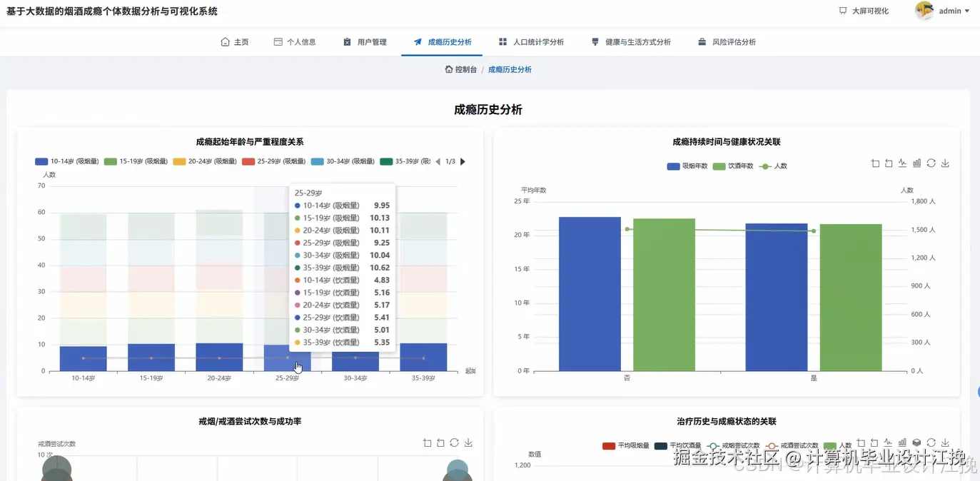This screenshot has height=481, width=980.
Task: Toggle 10-14岁 (吸烟量) legend series
Action: [x=67, y=162]
